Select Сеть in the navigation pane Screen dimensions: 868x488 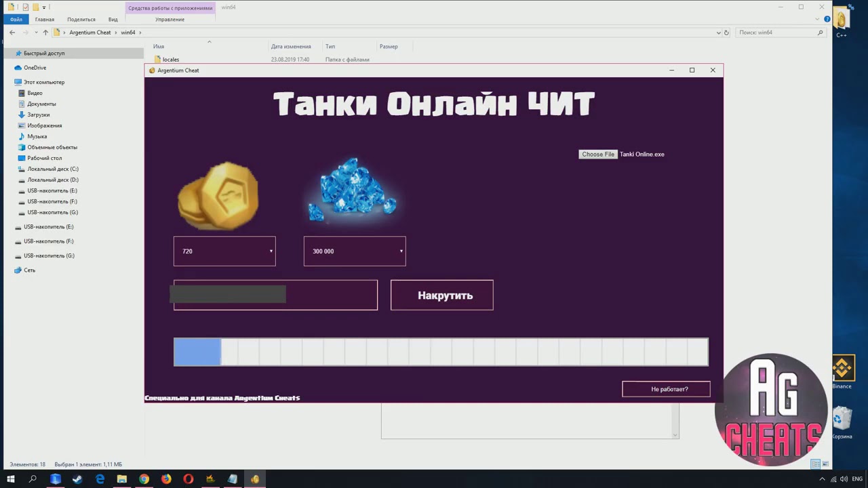[29, 270]
